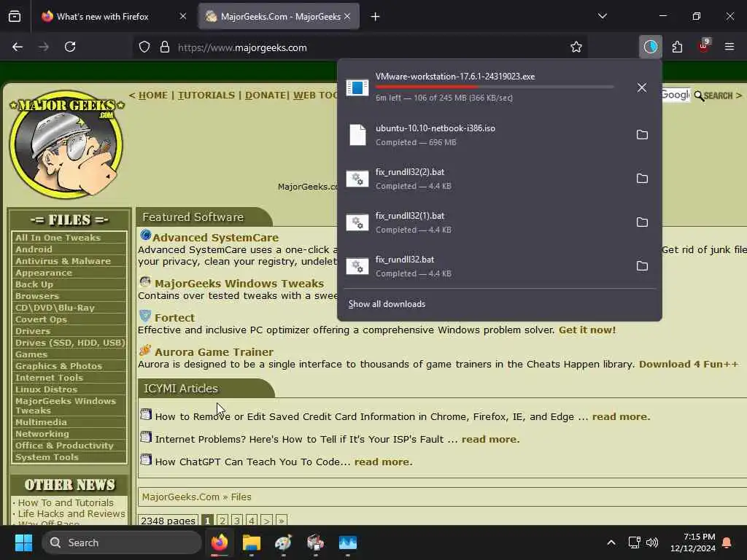Open the taskbar volume control
The image size is (747, 560).
652,542
